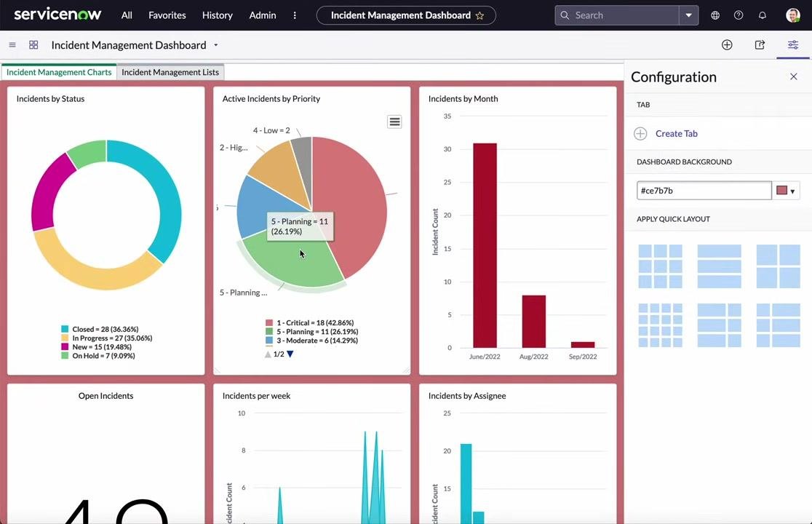Open the background color swatch picker
The height and width of the screenshot is (524, 812).
click(786, 191)
